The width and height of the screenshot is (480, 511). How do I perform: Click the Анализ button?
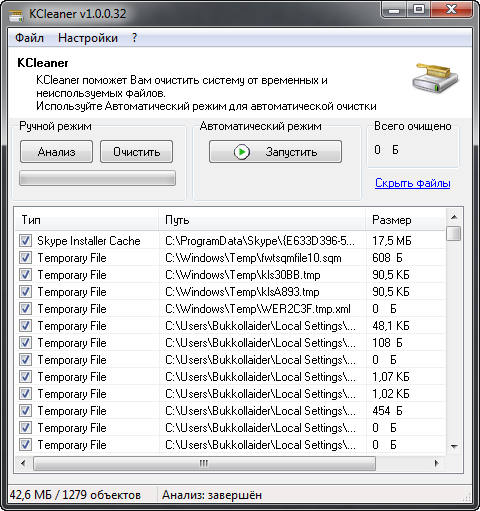click(56, 152)
